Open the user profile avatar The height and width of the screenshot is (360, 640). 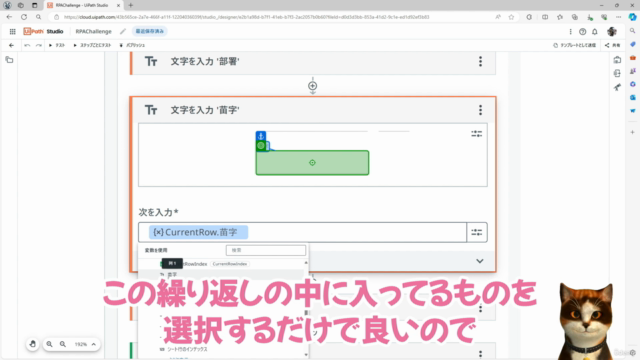click(611, 32)
